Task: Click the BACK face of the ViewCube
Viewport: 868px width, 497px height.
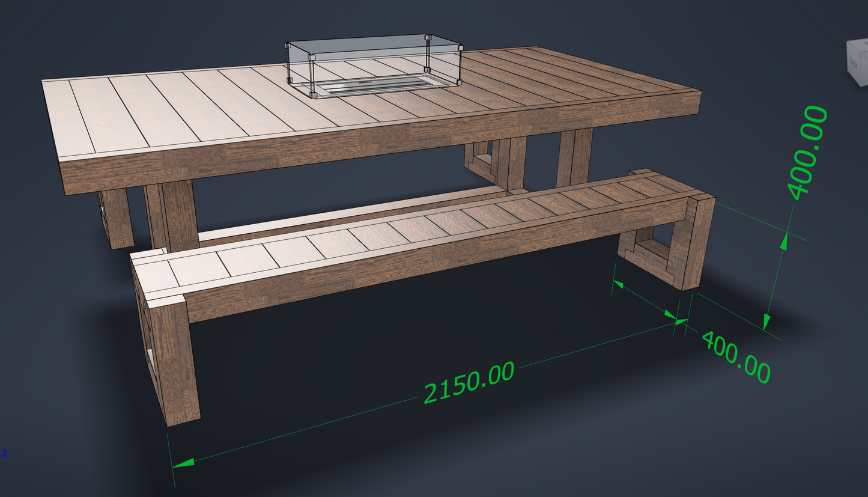Action: (853, 63)
